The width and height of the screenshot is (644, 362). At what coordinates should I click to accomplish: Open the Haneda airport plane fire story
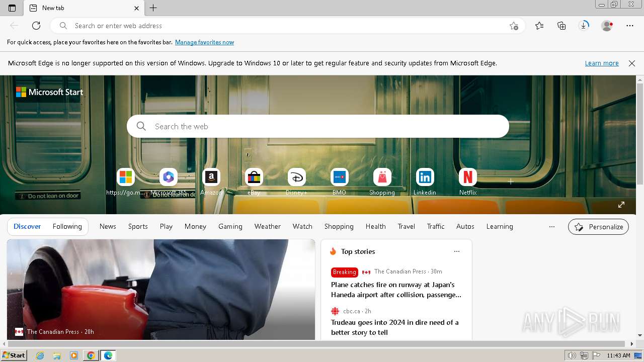(396, 290)
